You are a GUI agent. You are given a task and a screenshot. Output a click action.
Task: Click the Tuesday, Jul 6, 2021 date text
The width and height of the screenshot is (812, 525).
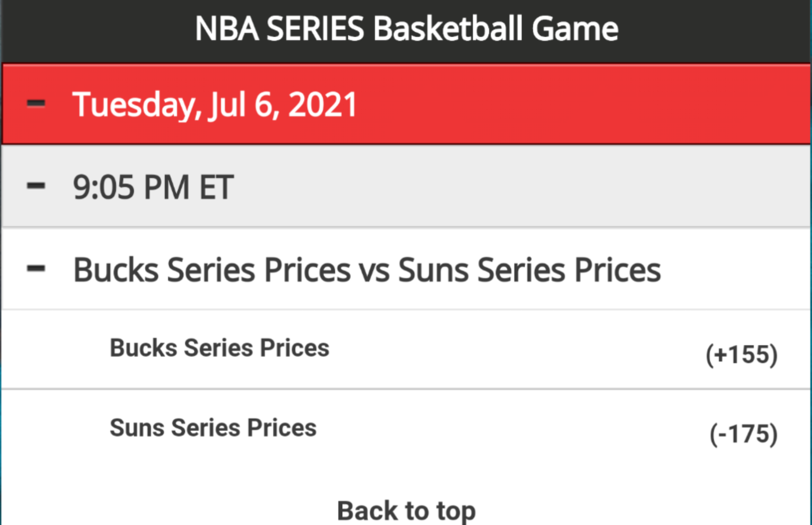pos(214,105)
